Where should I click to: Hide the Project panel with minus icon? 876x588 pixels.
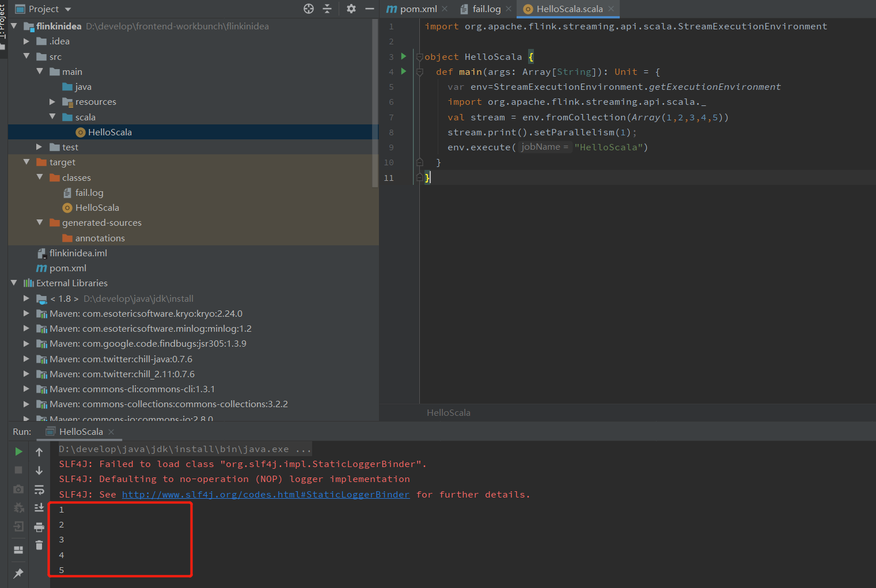point(370,9)
